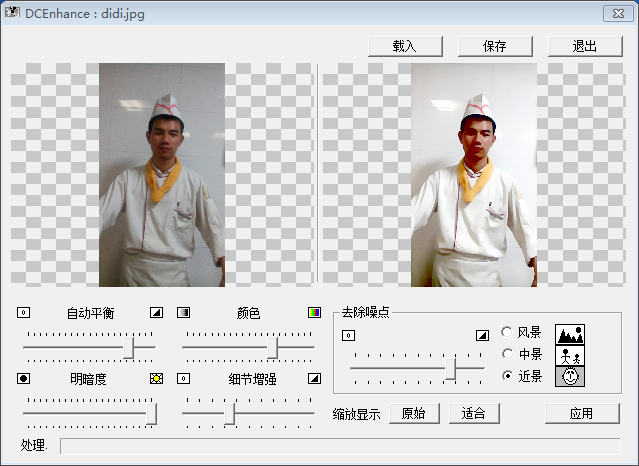This screenshot has width=639, height=466.
Task: Click the 细节增强 label
Action: pyautogui.click(x=252, y=379)
